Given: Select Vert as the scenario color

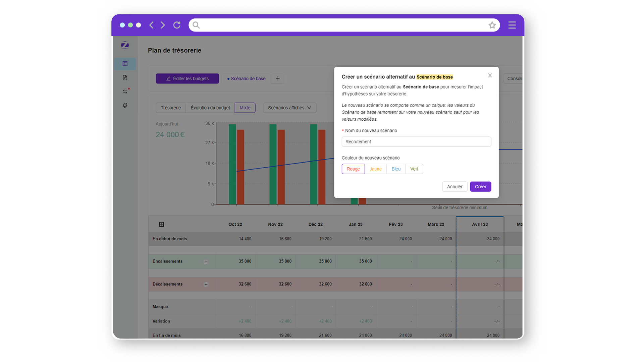Looking at the screenshot, I should 414,169.
